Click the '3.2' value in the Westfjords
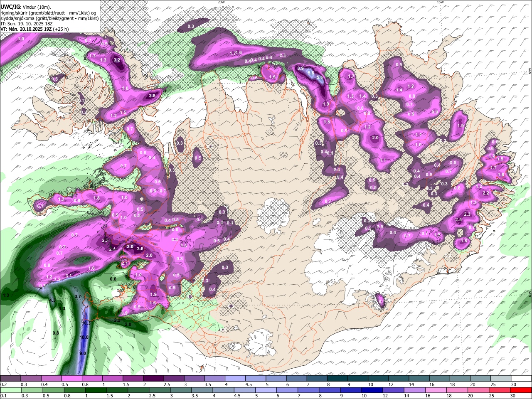Viewport: 532px width, 399px height. (x=117, y=60)
